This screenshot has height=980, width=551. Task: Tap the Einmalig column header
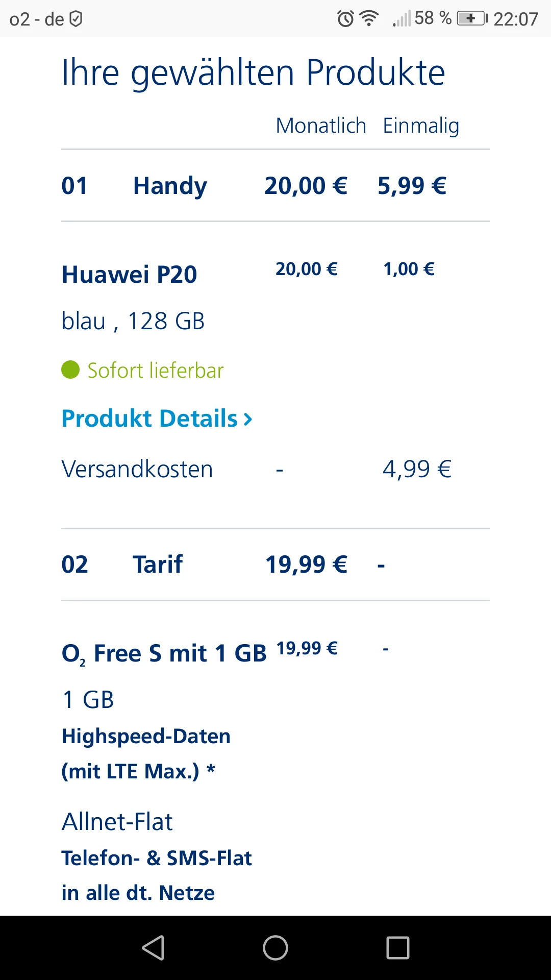pos(421,126)
